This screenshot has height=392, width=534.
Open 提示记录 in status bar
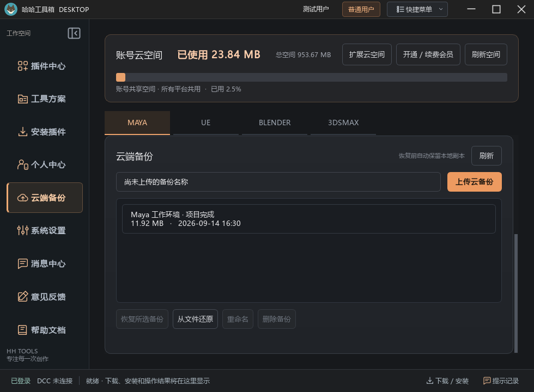click(501, 381)
